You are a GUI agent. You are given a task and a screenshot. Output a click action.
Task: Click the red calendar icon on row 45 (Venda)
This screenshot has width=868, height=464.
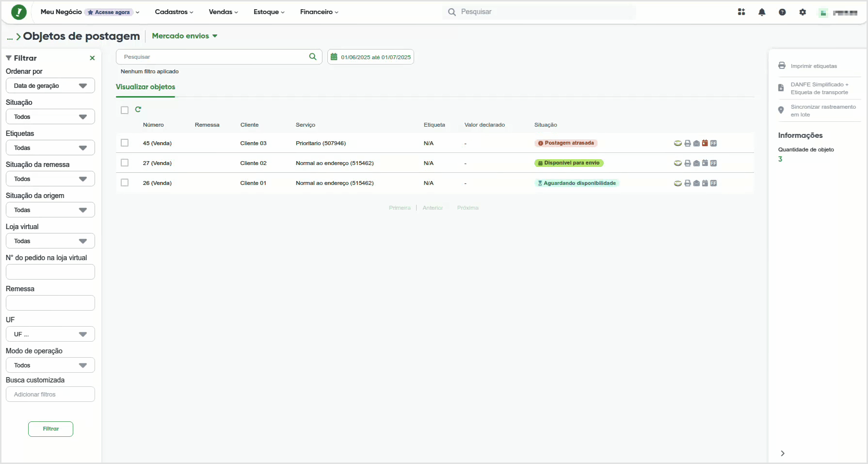[705, 143]
